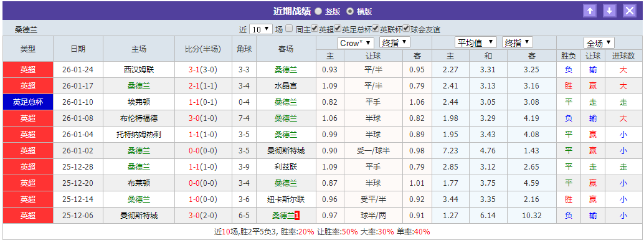Click the 角球 column header
Image resolution: width=644 pixels, height=240 pixels.
[244, 49]
